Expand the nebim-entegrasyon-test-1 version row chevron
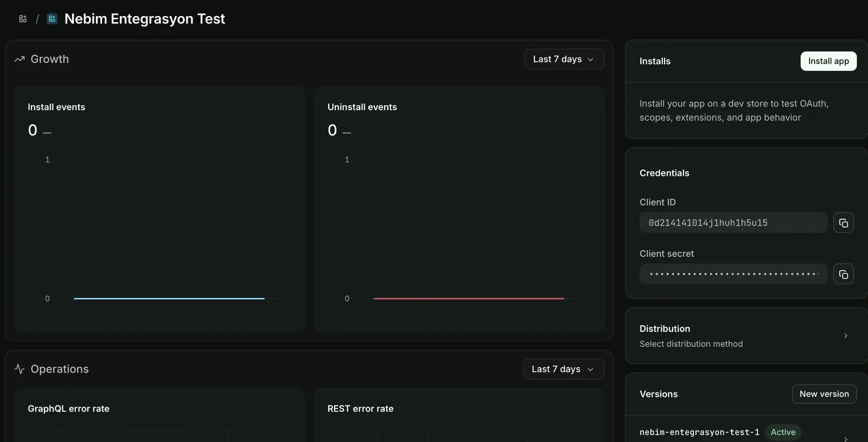868x442 pixels. pos(846,438)
